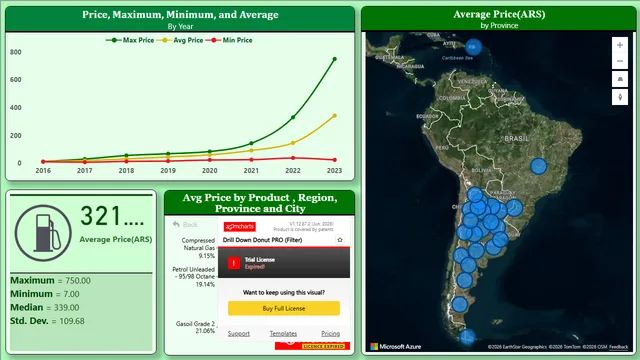Click the Maximum = 750.00 statistic

[x=51, y=280]
